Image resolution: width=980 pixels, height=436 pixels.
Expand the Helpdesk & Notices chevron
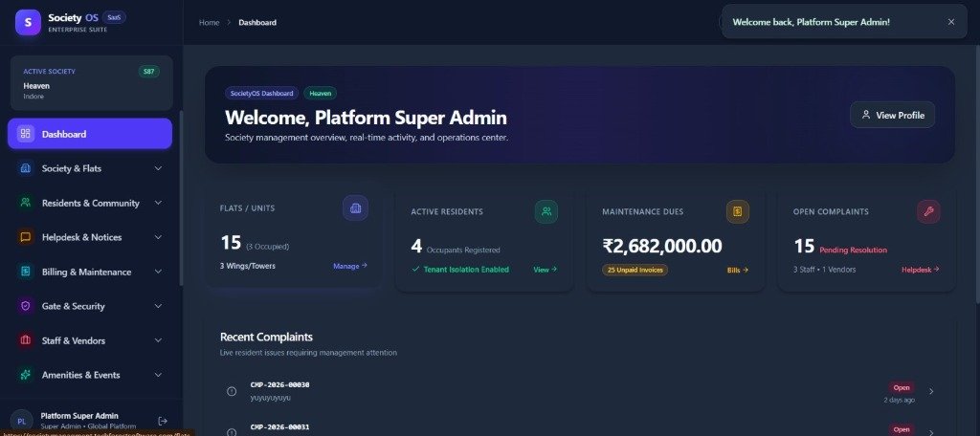[x=158, y=237]
